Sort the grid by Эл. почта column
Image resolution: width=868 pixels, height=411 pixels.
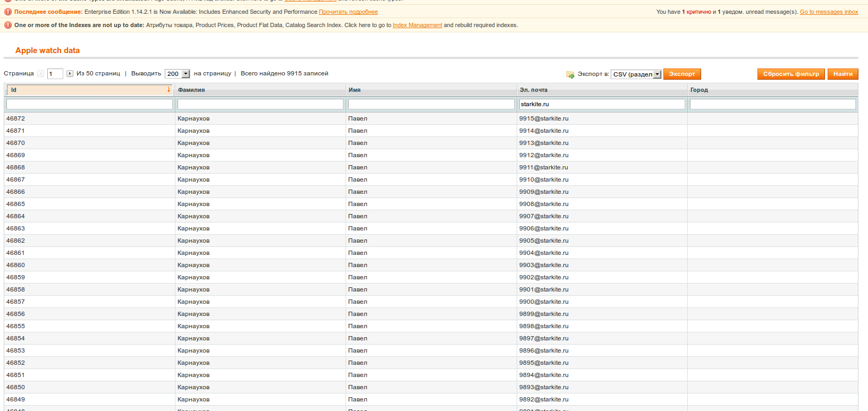coord(534,90)
